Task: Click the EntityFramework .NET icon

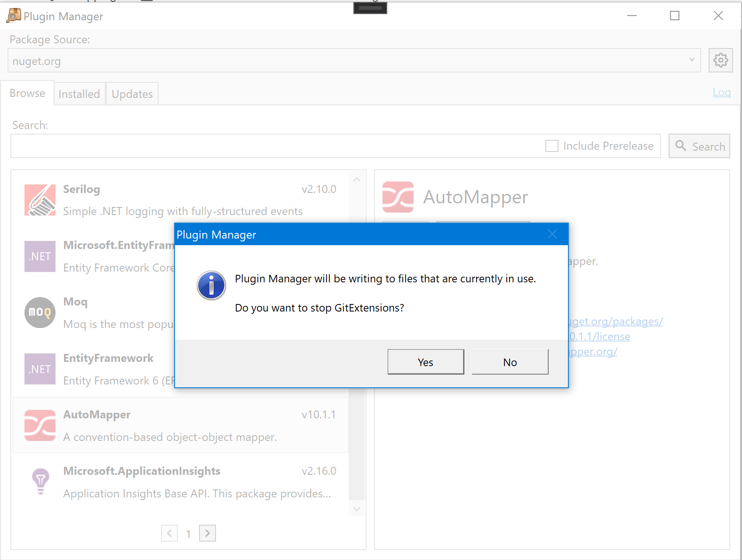Action: pos(40,369)
